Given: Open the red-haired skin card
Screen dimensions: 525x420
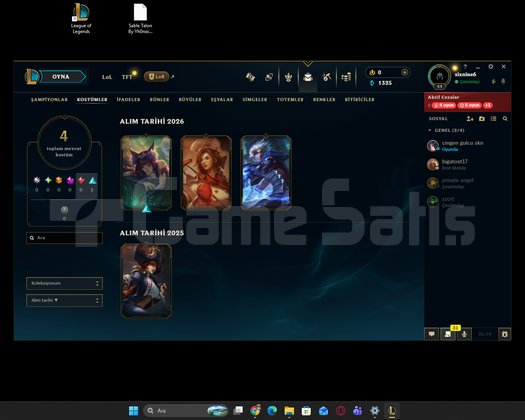Looking at the screenshot, I should click(x=206, y=173).
